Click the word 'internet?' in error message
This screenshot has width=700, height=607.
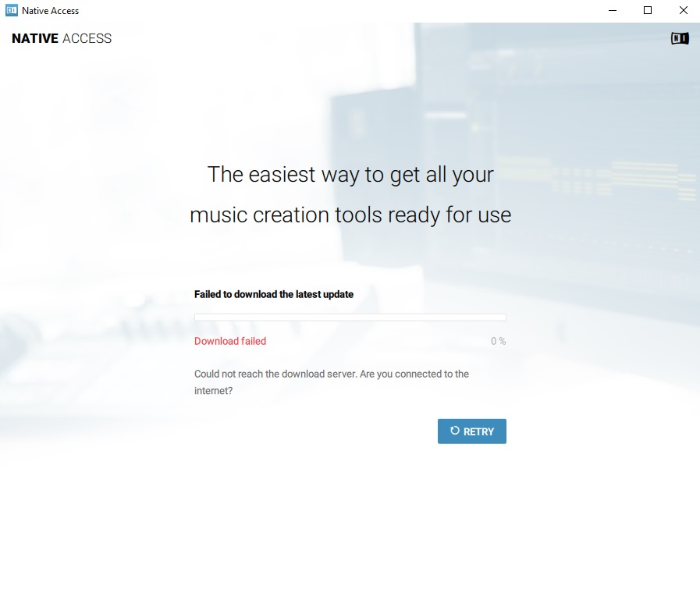[213, 391]
